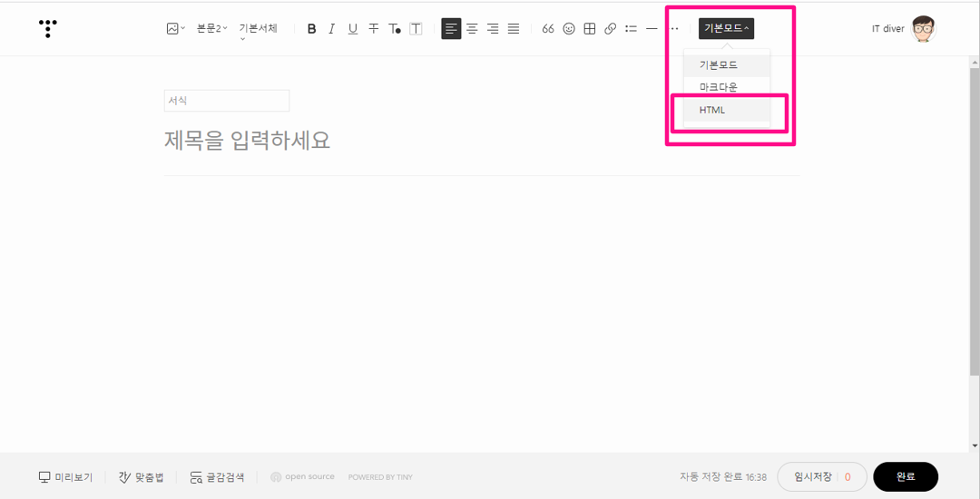980x499 pixels.
Task: Insert a horizontal divider line
Action: 652,29
